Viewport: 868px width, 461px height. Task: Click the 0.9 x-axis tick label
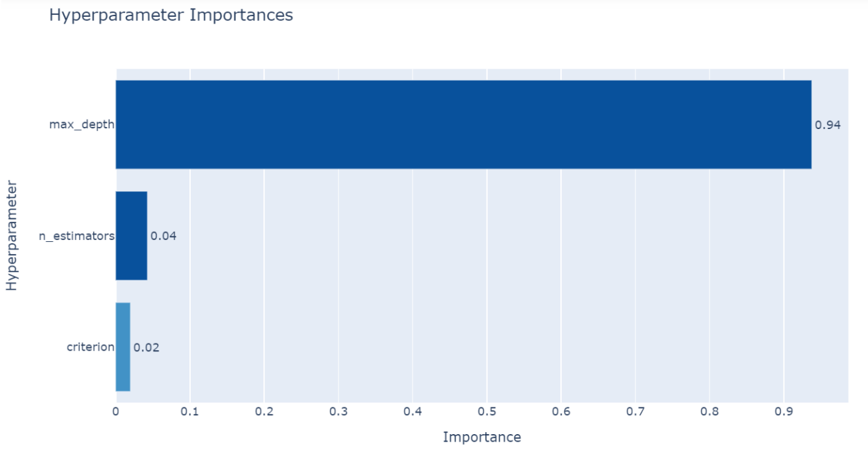783,411
